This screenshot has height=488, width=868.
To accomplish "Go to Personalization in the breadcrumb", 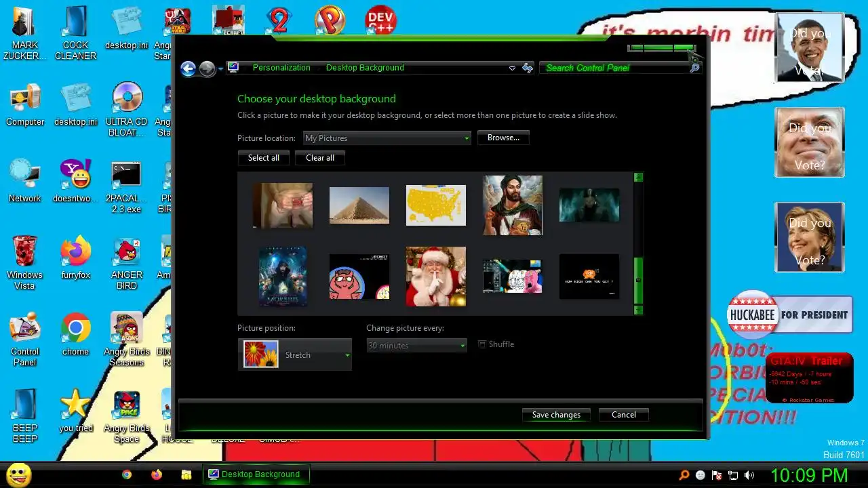I will click(x=281, y=68).
